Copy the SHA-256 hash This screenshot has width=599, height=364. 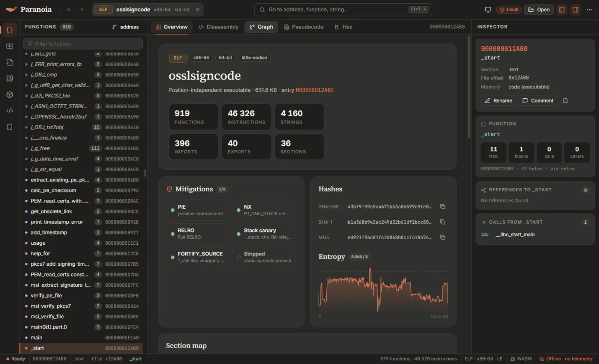[x=442, y=206]
